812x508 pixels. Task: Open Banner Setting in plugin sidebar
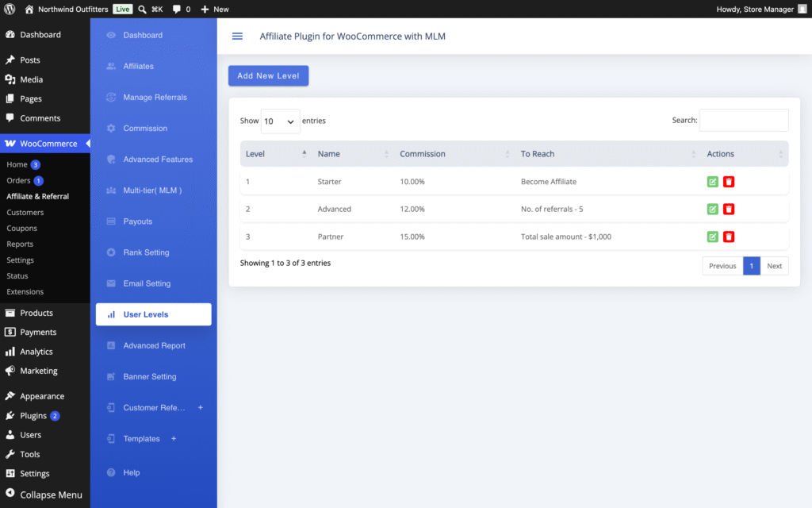[x=153, y=377]
